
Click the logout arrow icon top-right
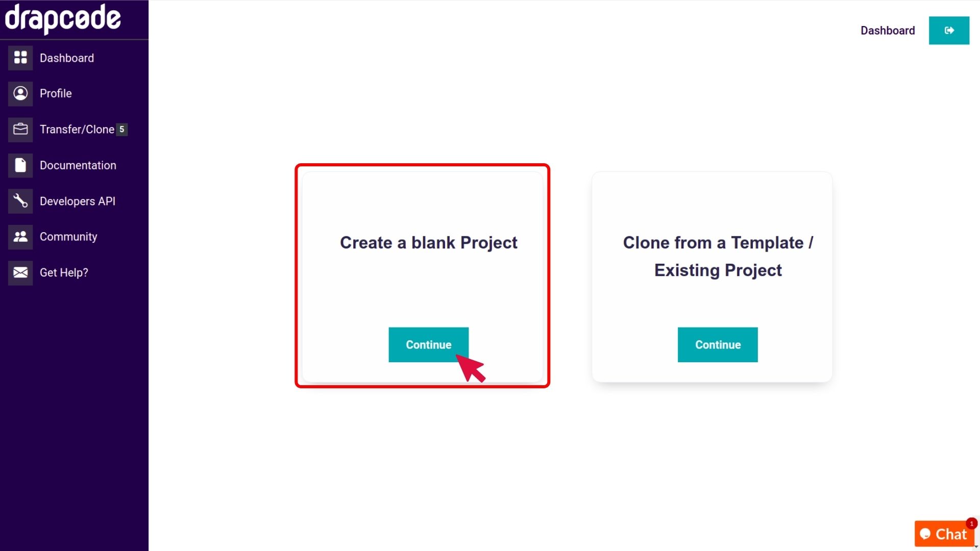tap(949, 30)
